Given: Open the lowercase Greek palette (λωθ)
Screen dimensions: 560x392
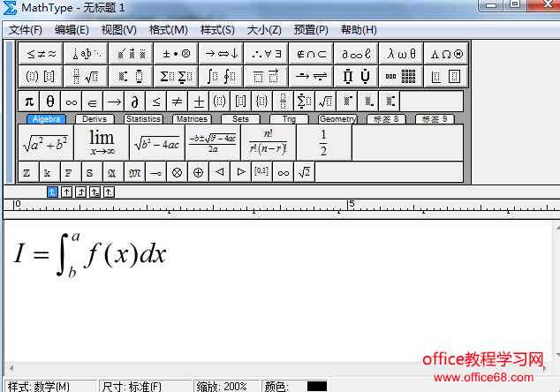Looking at the screenshot, I should coord(401,54).
